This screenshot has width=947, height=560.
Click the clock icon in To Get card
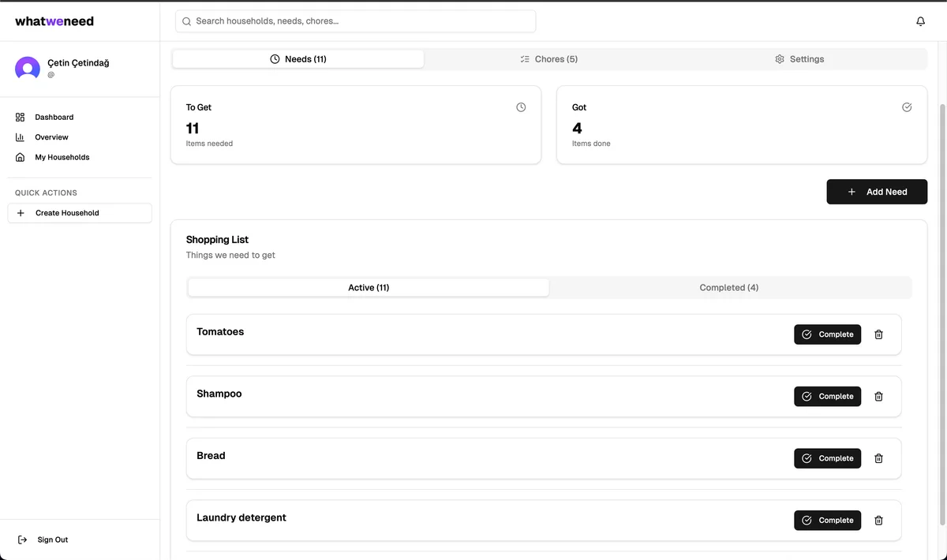(x=521, y=107)
